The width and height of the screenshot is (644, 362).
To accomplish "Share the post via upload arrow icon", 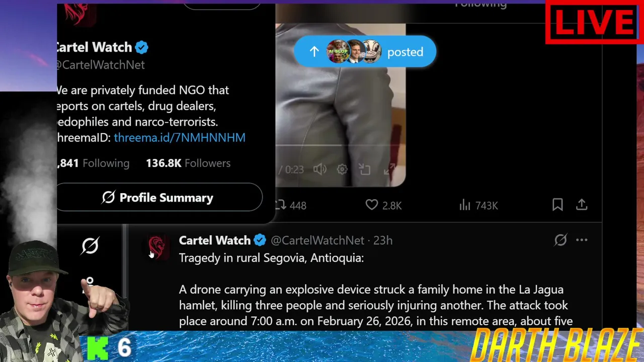I will [x=582, y=205].
